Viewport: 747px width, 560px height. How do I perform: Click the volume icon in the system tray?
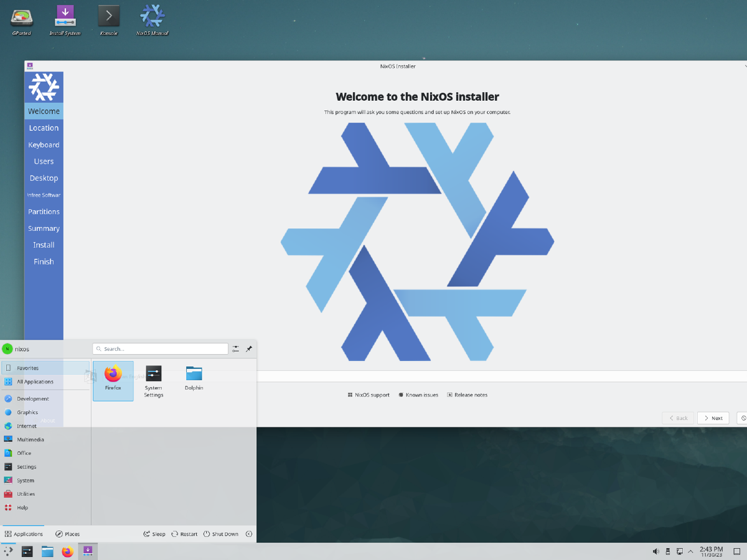[x=655, y=551]
